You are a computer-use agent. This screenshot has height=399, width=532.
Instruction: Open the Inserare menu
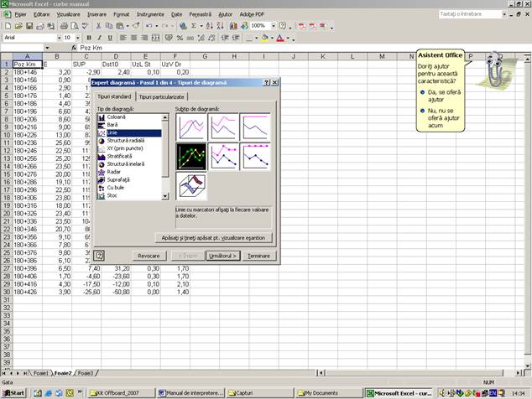click(x=96, y=14)
